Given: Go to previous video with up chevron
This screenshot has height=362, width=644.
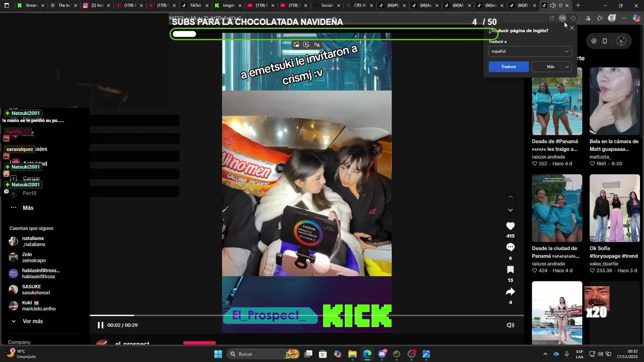Looking at the screenshot, I should 510,197.
